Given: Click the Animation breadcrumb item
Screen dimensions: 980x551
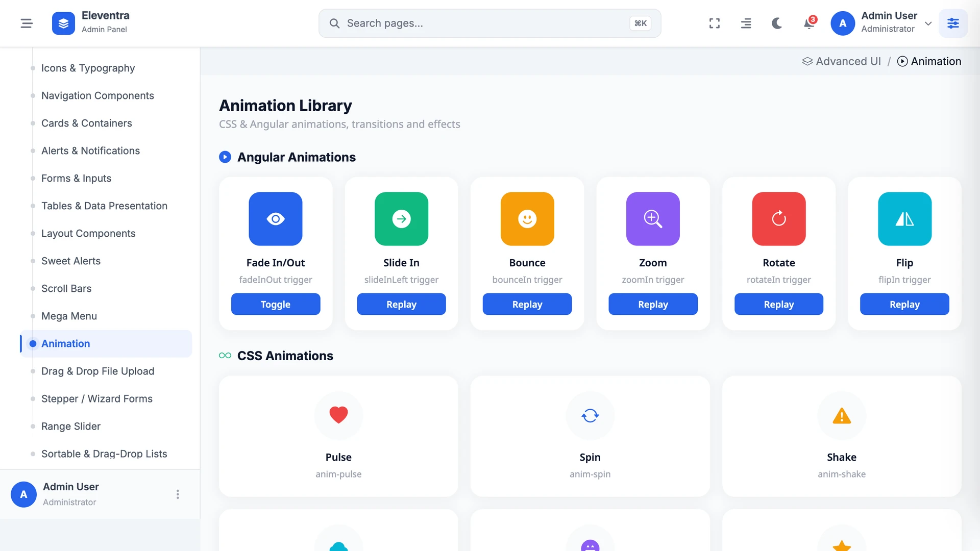Looking at the screenshot, I should pyautogui.click(x=929, y=61).
